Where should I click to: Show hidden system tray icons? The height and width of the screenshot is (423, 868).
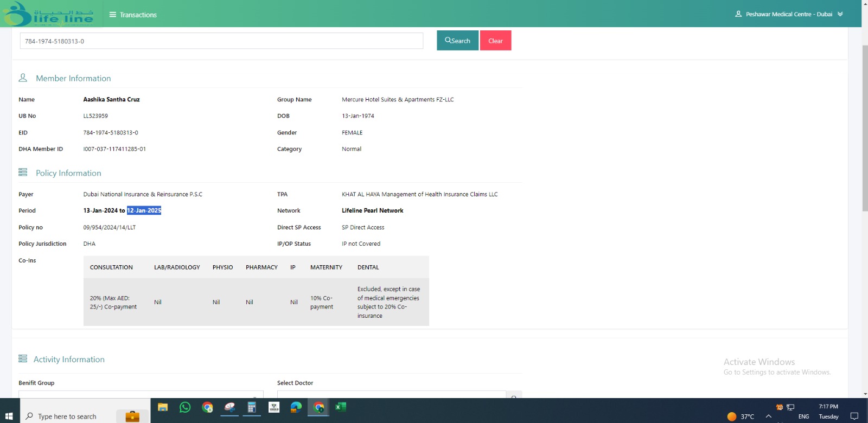pyautogui.click(x=768, y=416)
